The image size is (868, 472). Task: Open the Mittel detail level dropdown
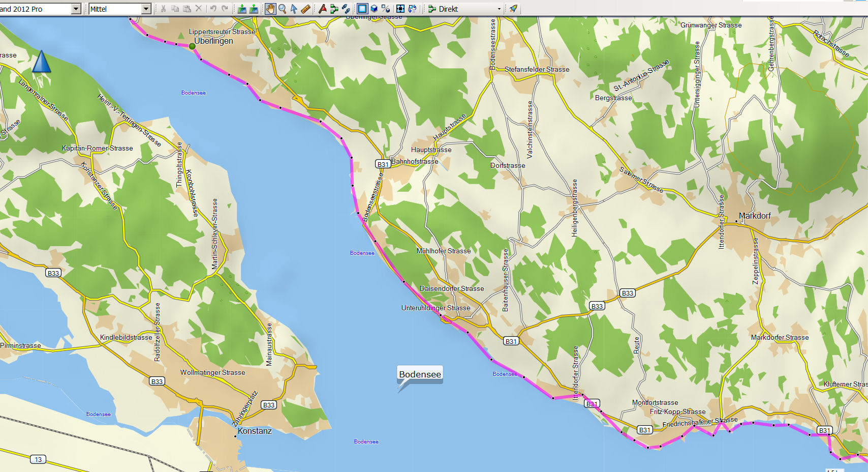[146, 9]
